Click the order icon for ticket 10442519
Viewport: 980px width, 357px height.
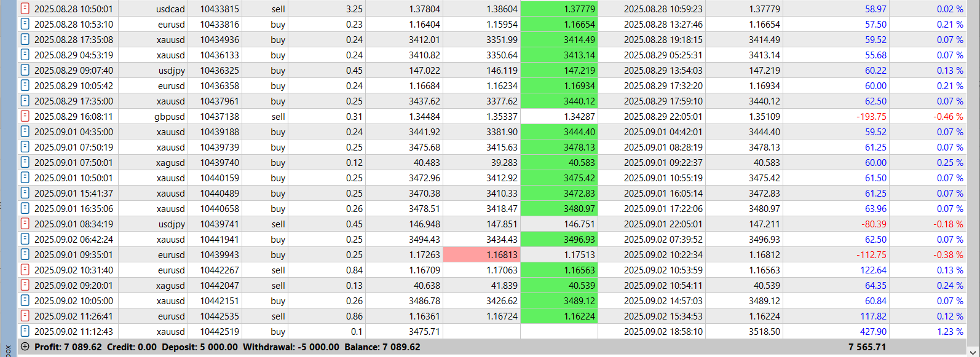click(25, 331)
